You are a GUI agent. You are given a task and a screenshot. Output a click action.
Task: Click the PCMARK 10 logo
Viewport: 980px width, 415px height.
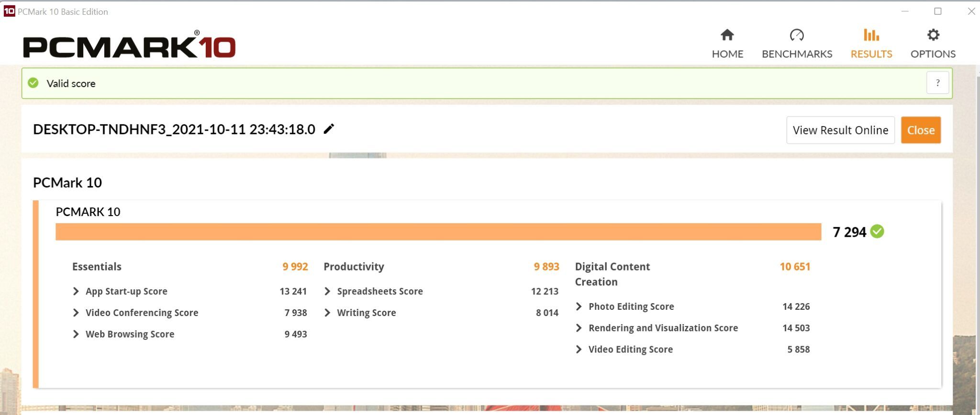pos(129,44)
